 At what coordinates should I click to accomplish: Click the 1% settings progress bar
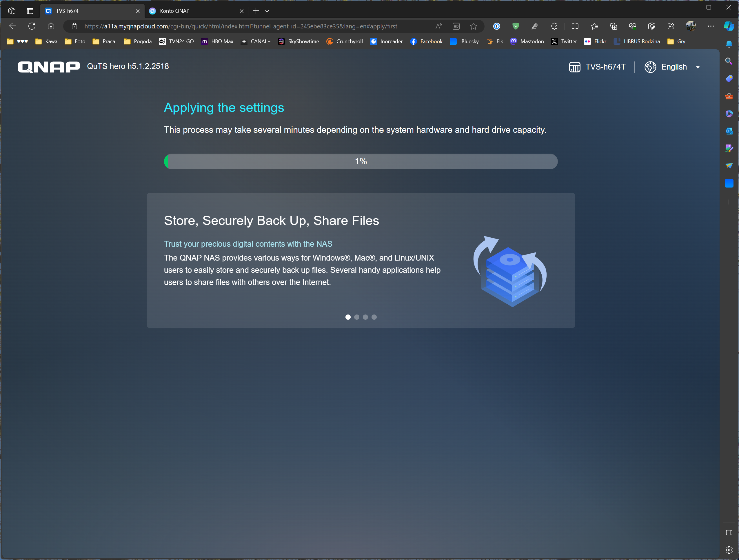(361, 161)
